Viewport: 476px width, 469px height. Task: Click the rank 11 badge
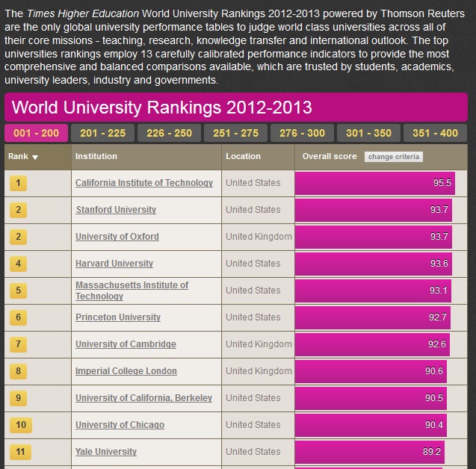[20, 452]
